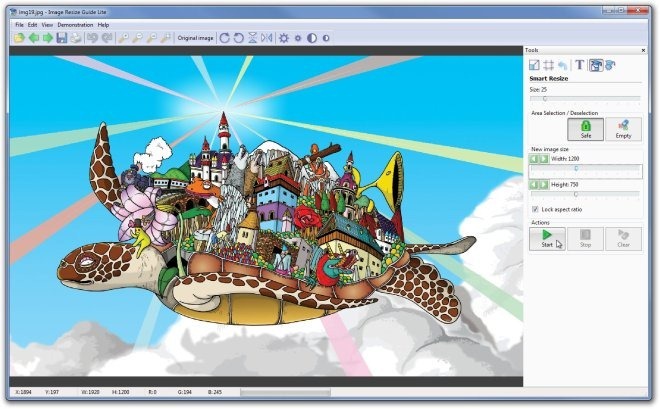The height and width of the screenshot is (409, 660).
Task: Rotate image counterclockwise
Action: click(x=239, y=38)
